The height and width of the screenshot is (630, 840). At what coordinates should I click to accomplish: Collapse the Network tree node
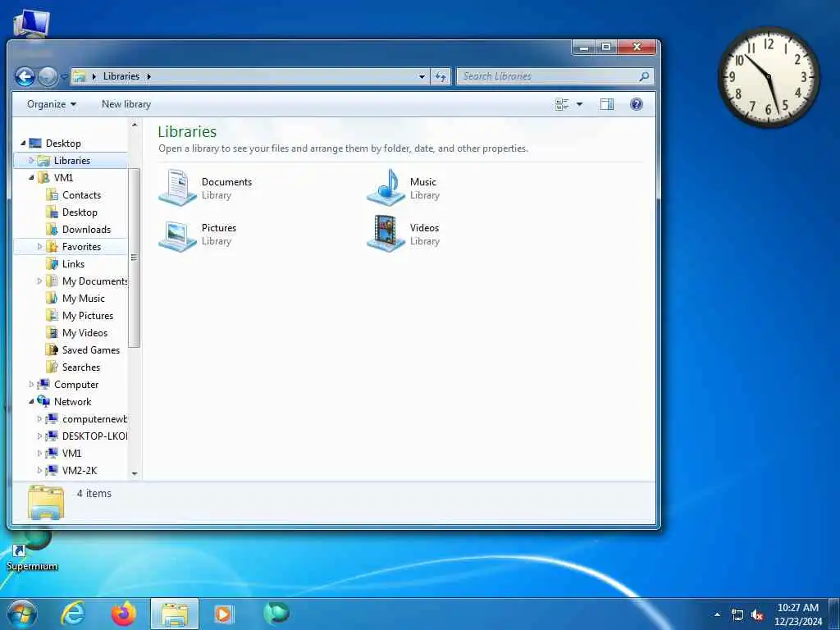click(x=31, y=401)
